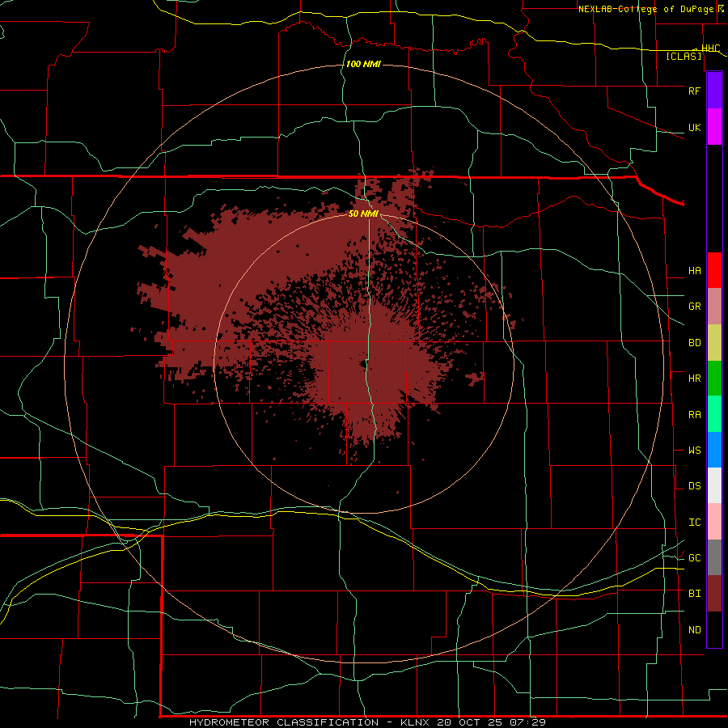This screenshot has height=728, width=728.
Task: Click the RF legend label
Action: 694,91
